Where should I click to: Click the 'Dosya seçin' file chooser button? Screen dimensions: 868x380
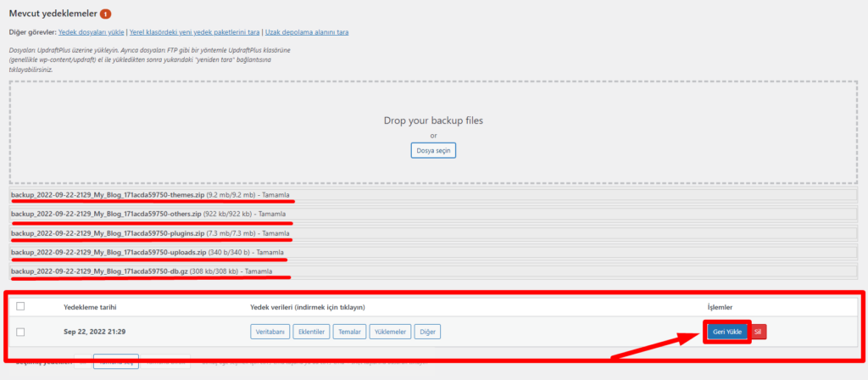coord(433,150)
